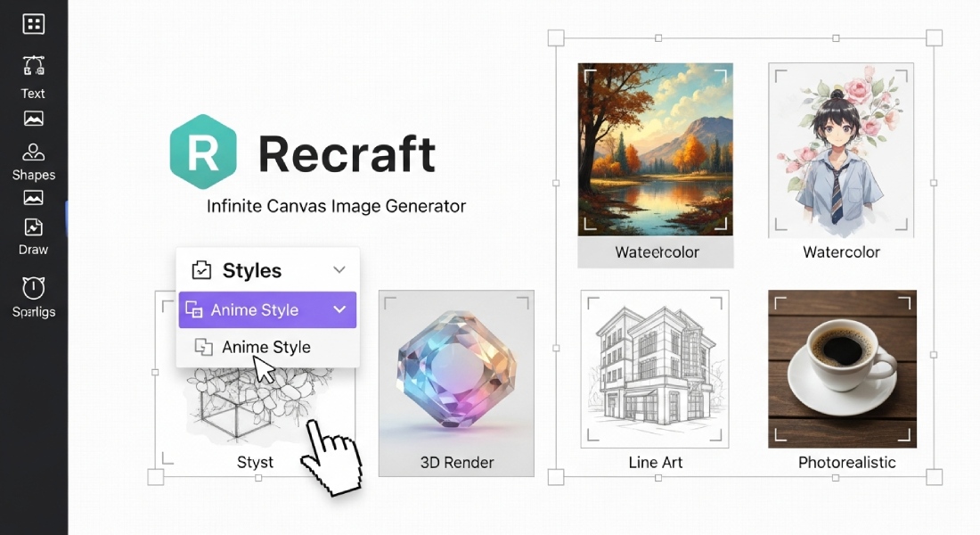The width and height of the screenshot is (980, 535).
Task: Choose the Anime Style option in list
Action: point(267,347)
